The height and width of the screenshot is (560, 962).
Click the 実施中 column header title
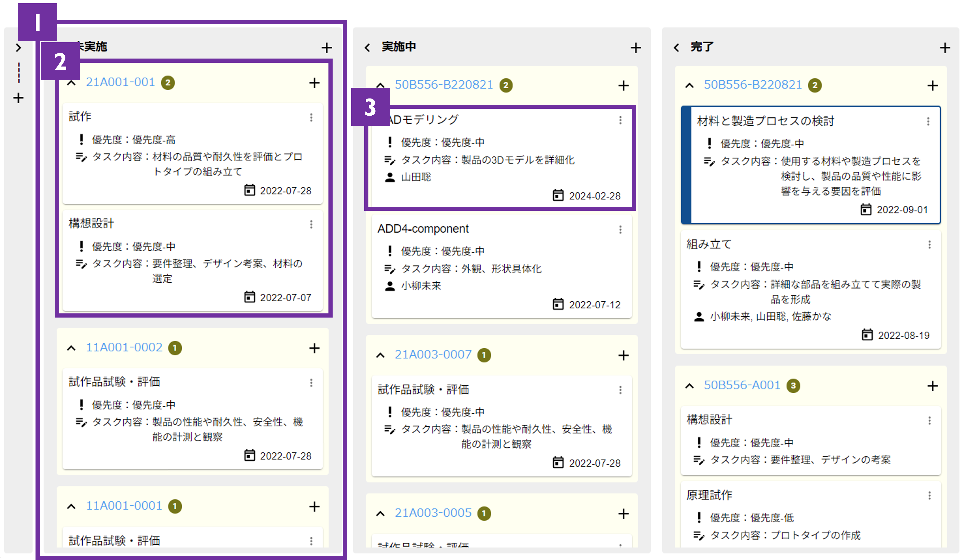point(399,46)
